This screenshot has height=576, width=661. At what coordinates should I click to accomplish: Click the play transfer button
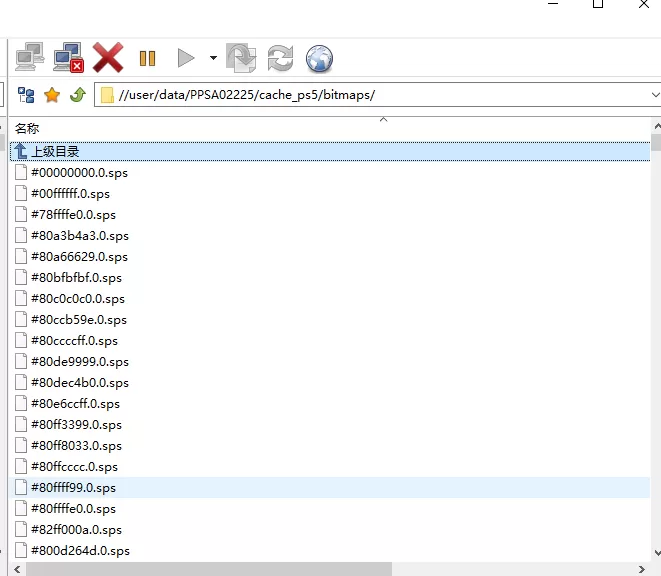pyautogui.click(x=186, y=58)
